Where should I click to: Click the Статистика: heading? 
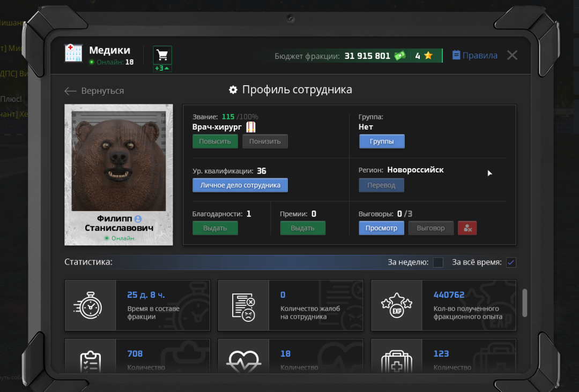[88, 262]
